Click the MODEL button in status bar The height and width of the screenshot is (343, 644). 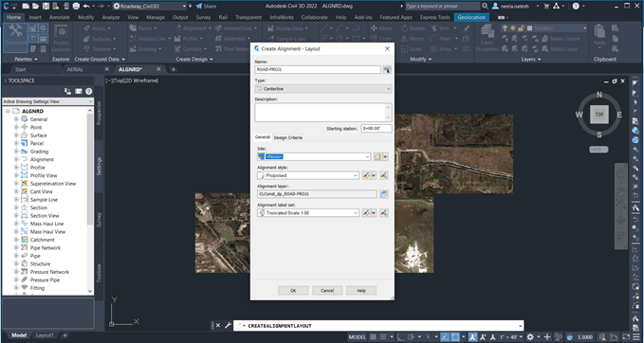[358, 337]
